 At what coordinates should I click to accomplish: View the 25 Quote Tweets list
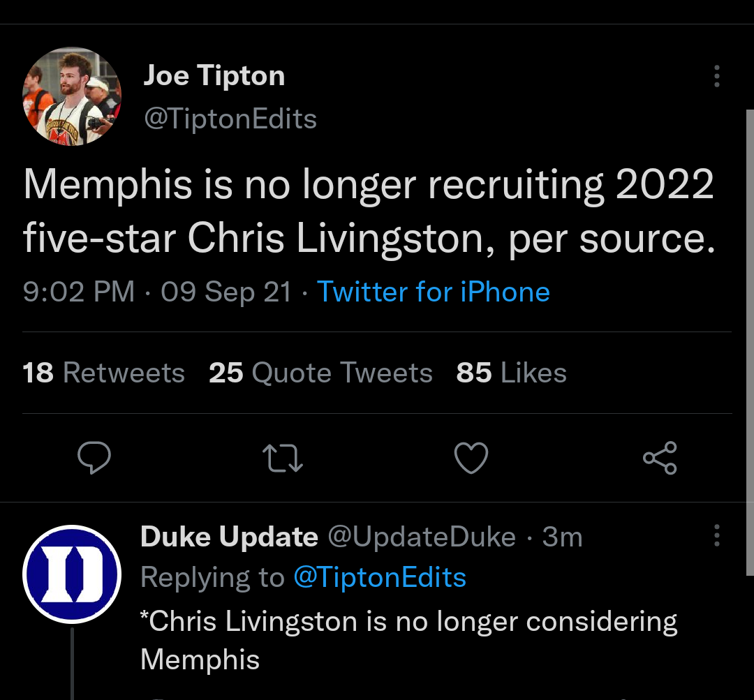[x=320, y=373]
